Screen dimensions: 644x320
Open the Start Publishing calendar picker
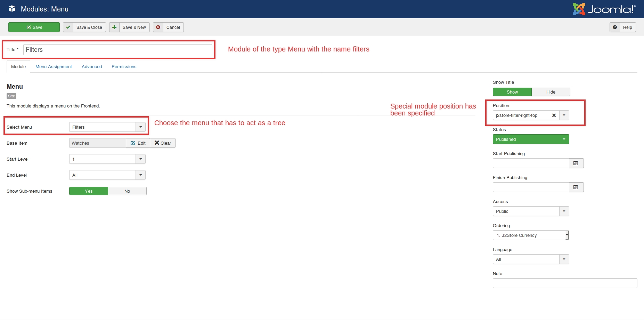click(576, 163)
